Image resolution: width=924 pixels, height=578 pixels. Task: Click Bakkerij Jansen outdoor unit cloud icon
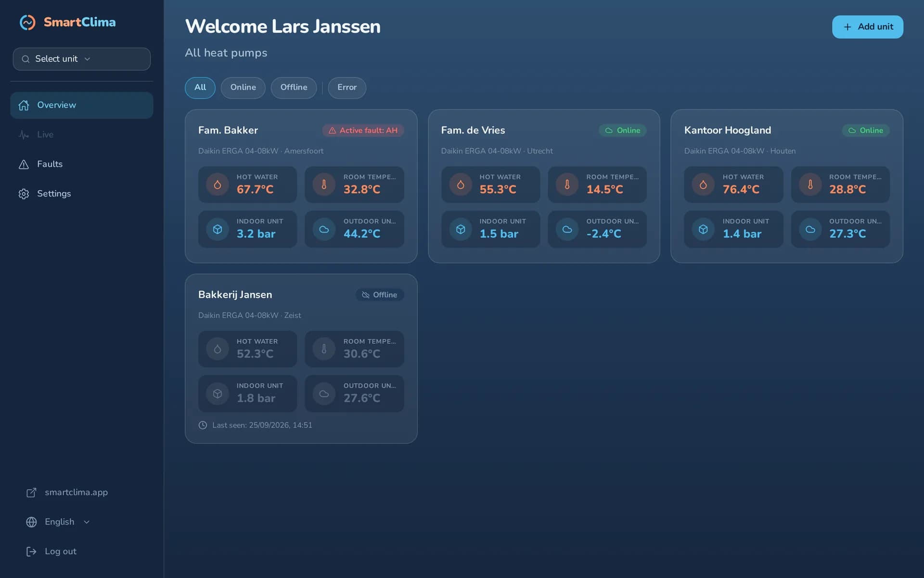point(324,394)
